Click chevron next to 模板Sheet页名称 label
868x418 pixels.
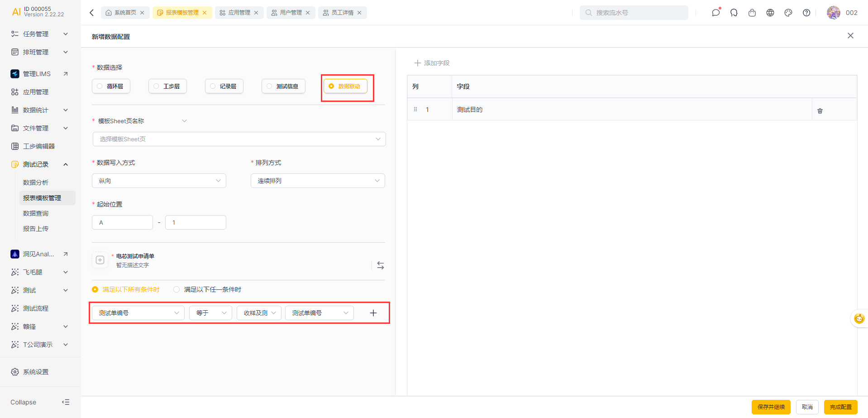pos(184,121)
